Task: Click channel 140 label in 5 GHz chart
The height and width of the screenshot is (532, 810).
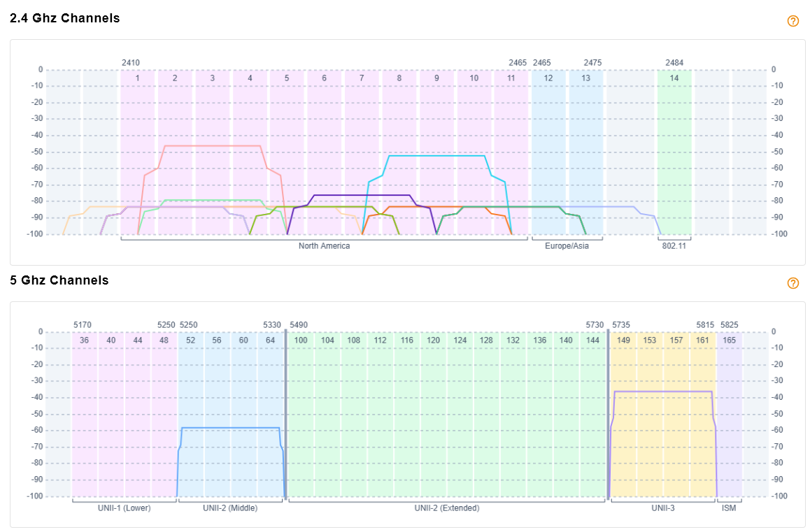Action: coord(566,340)
